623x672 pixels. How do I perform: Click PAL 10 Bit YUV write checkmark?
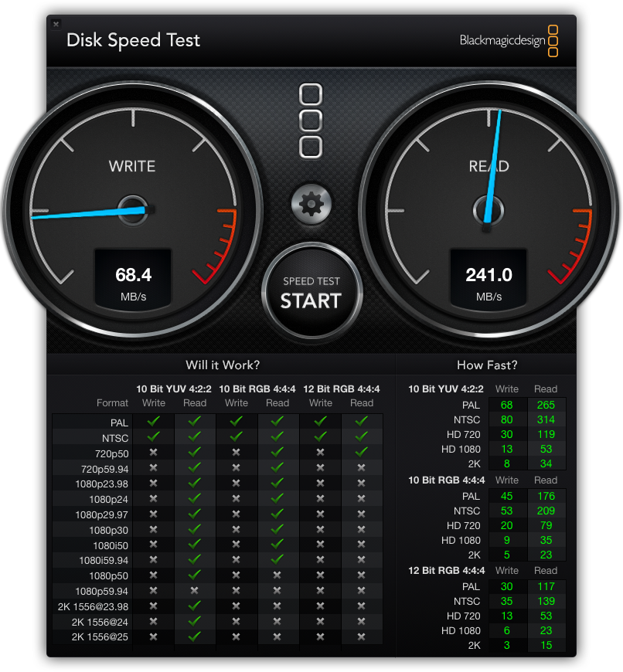click(x=154, y=421)
